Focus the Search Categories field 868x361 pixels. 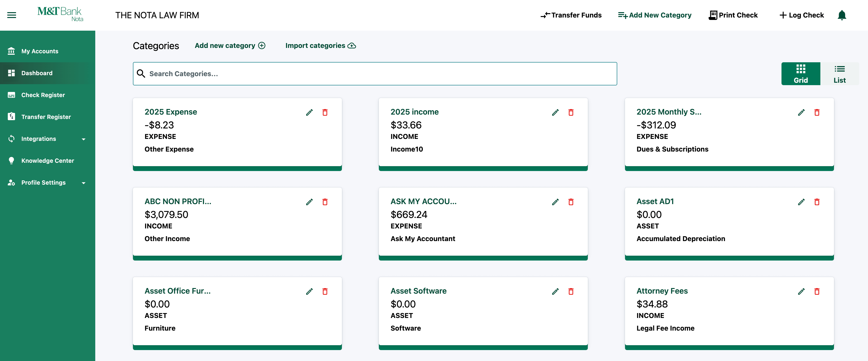375,73
